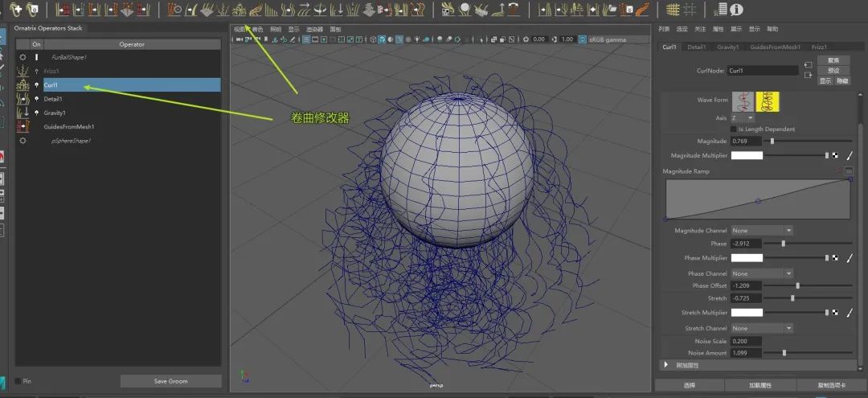
Task: Click the up-arrow shelf icon
Action: (x=497, y=10)
